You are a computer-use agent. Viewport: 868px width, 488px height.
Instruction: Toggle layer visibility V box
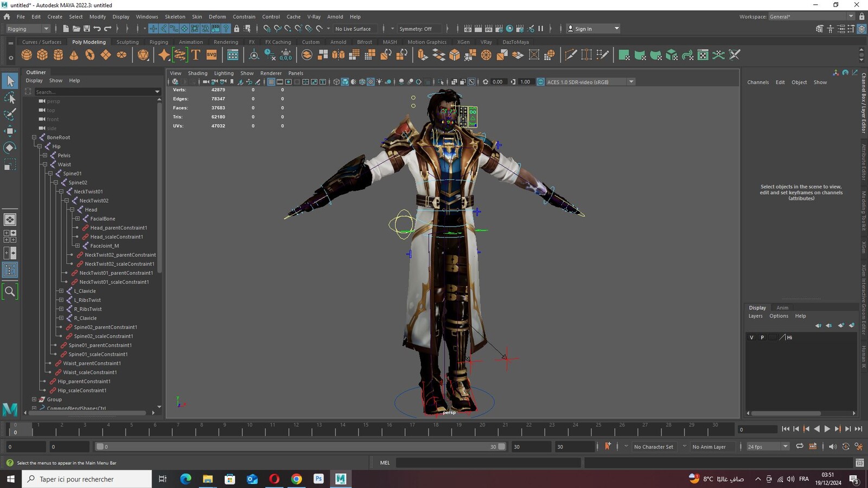tap(751, 337)
